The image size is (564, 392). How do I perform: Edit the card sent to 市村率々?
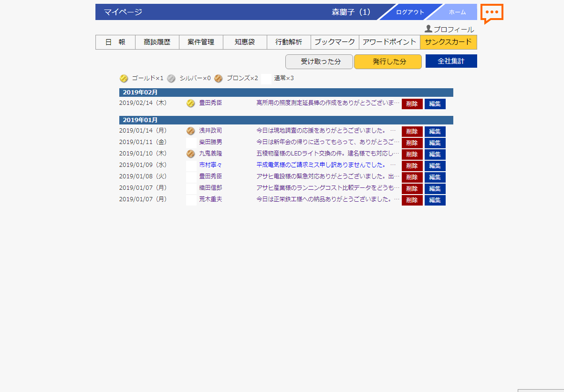435,166
